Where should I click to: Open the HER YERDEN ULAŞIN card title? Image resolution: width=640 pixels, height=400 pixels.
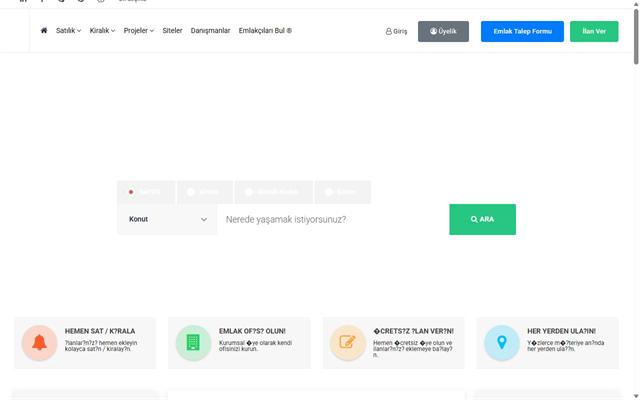[561, 331]
